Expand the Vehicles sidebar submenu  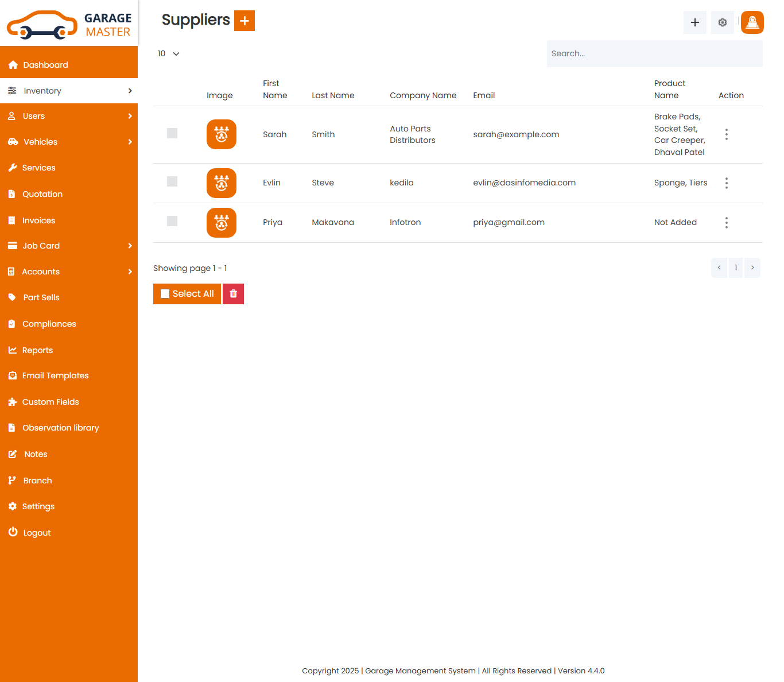(x=69, y=142)
